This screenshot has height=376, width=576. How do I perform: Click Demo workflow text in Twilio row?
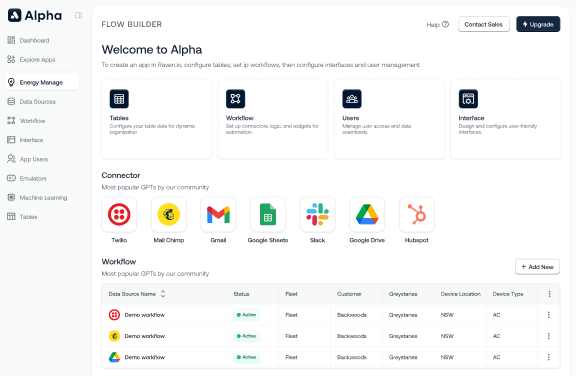pyautogui.click(x=145, y=315)
